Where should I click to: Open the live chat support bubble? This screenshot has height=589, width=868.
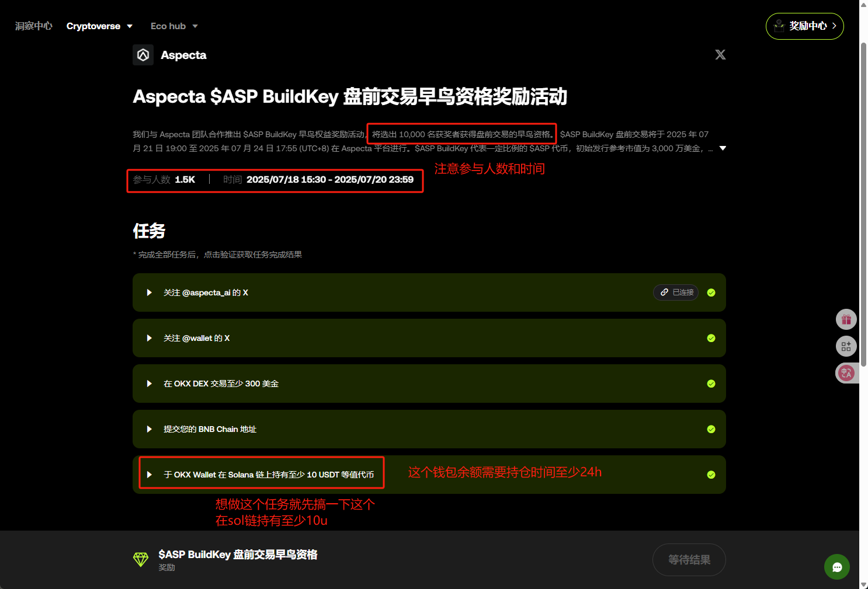point(837,567)
